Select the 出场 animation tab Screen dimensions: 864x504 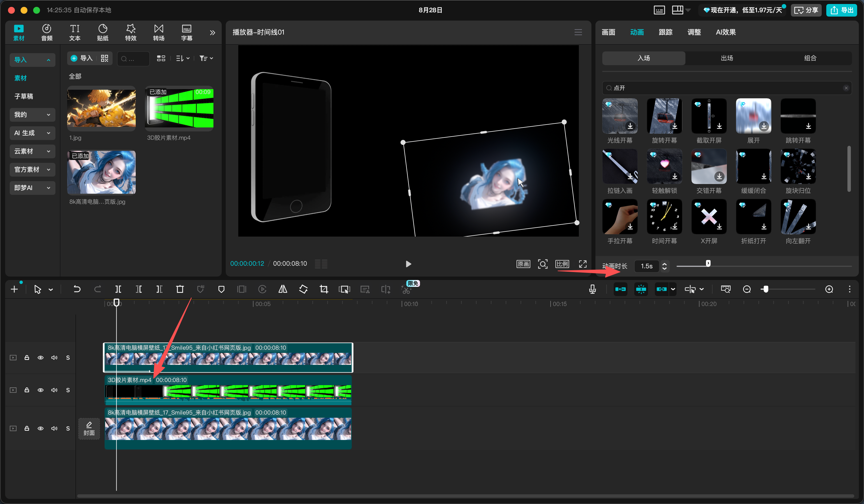tap(727, 58)
